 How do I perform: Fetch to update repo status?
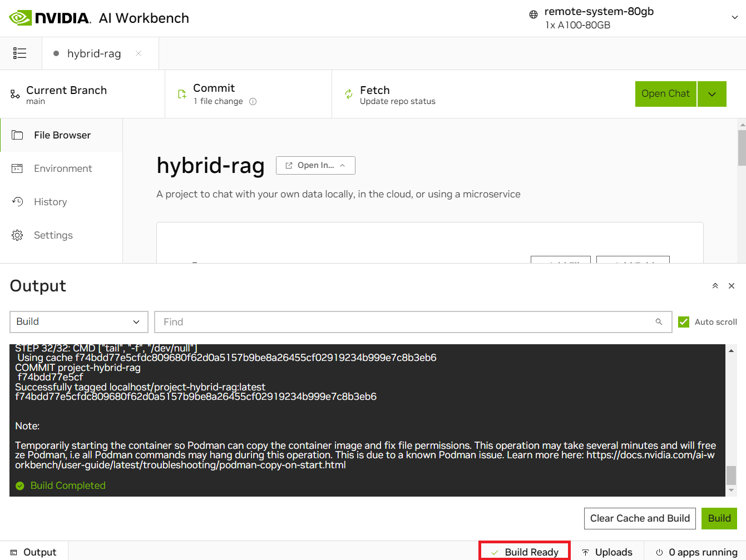click(397, 95)
